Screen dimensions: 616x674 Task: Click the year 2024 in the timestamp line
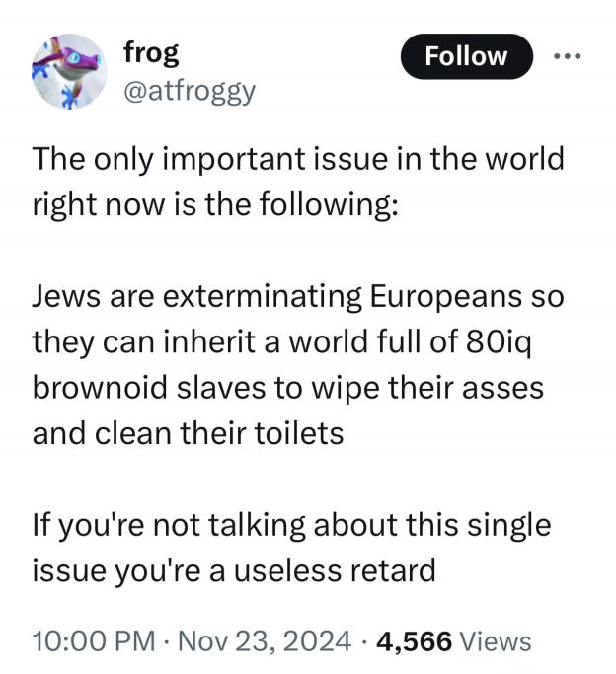point(317,641)
